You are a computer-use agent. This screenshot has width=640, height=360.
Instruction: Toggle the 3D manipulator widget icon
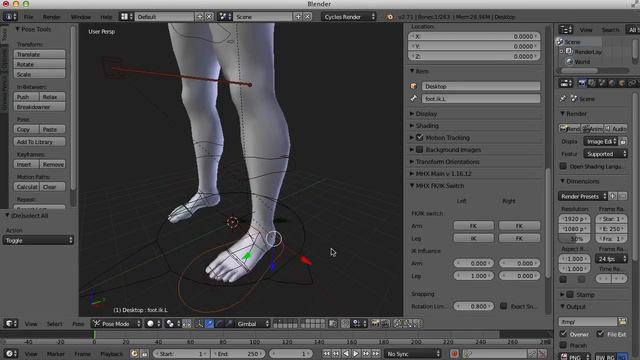199,324
